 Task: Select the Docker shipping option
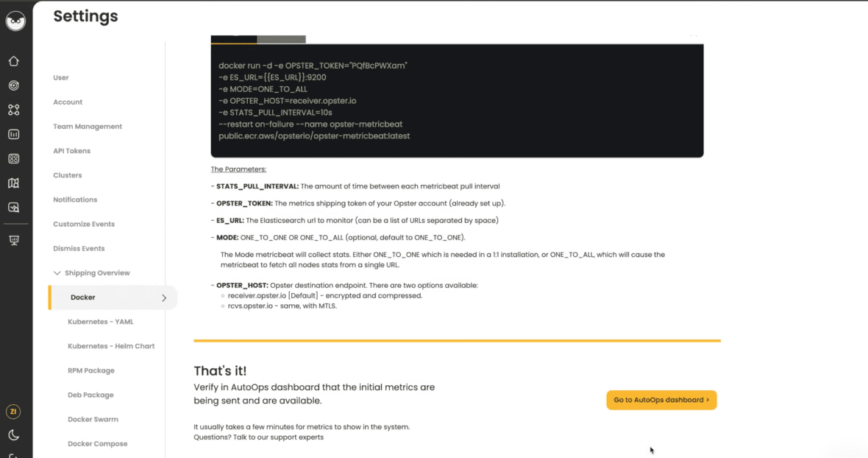coord(113,297)
